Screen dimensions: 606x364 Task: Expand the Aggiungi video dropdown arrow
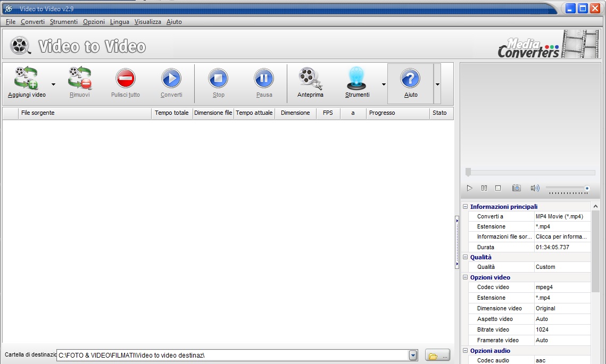point(53,84)
